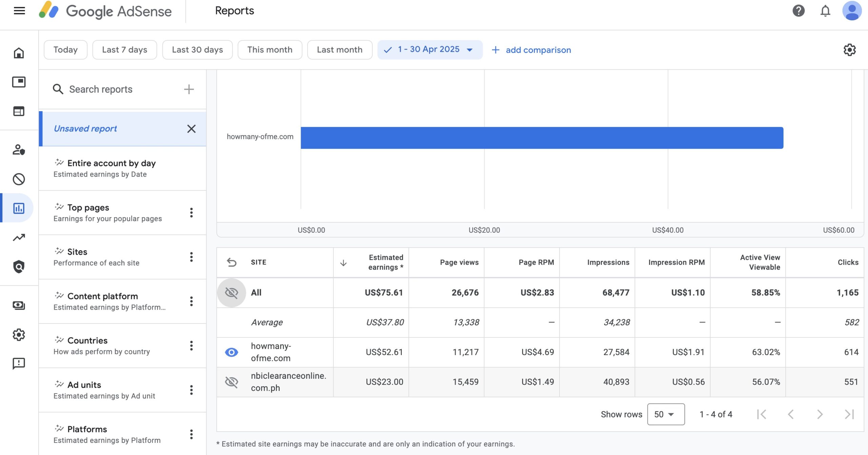The image size is (868, 455).
Task: Click the undo arrow in SITE header
Action: 232,262
